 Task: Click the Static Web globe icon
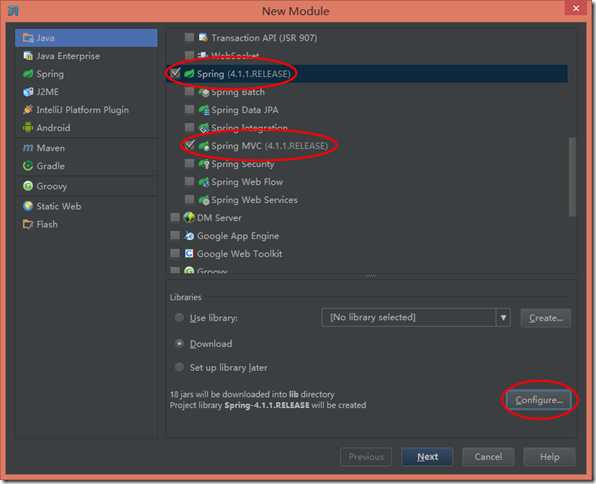28,206
